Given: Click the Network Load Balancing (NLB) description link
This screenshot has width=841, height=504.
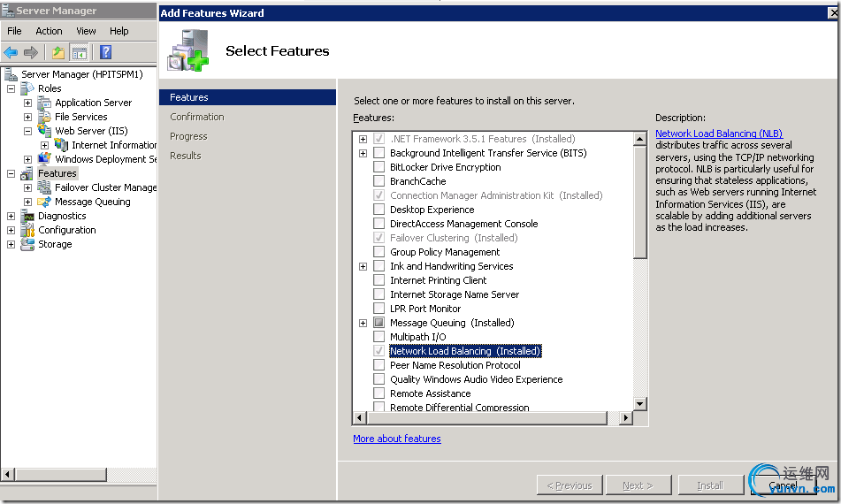Looking at the screenshot, I should 718,134.
